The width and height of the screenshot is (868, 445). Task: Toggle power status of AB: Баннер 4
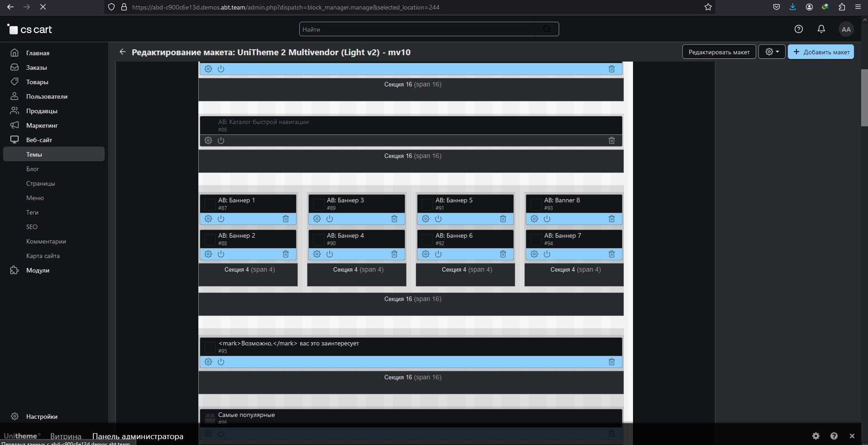330,254
